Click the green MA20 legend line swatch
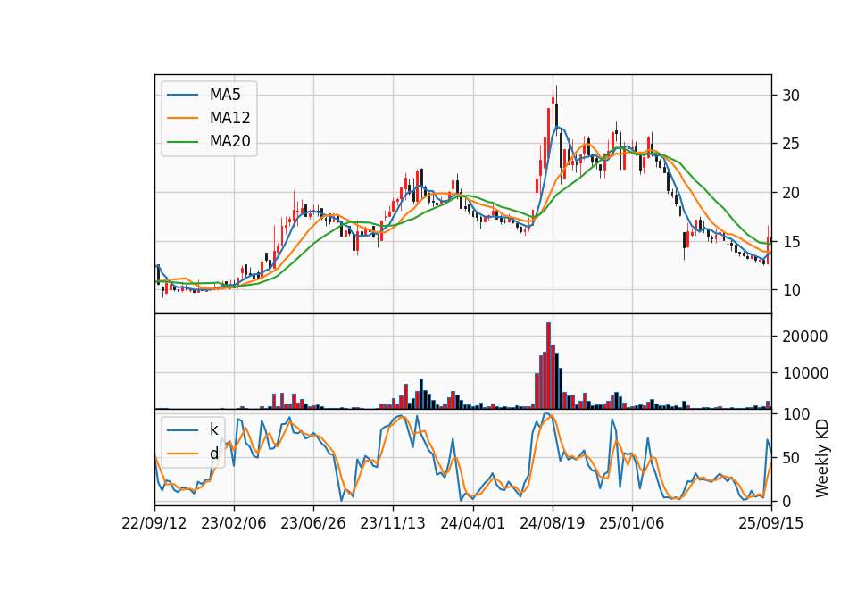The height and width of the screenshot is (616, 857). pyautogui.click(x=182, y=142)
